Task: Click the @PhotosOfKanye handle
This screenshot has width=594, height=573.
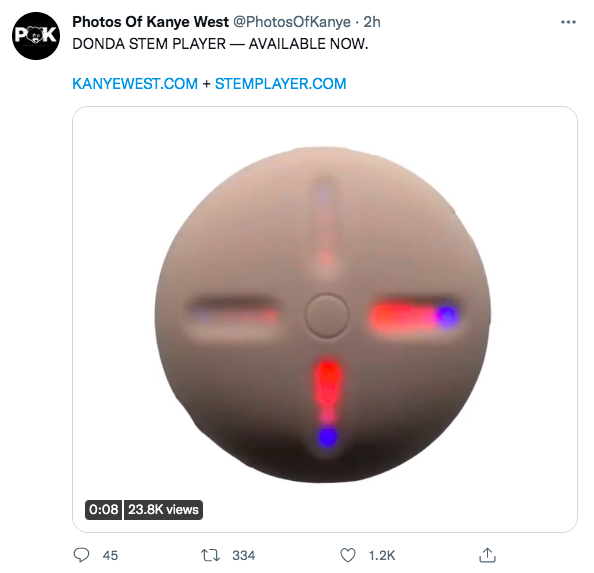Action: (x=292, y=22)
